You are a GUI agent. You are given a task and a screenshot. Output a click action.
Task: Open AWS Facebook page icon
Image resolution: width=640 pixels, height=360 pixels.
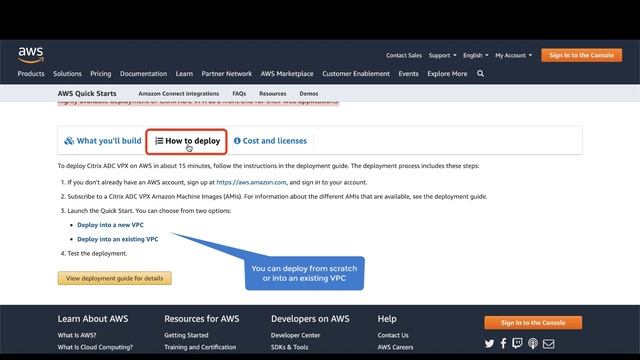pos(503,343)
